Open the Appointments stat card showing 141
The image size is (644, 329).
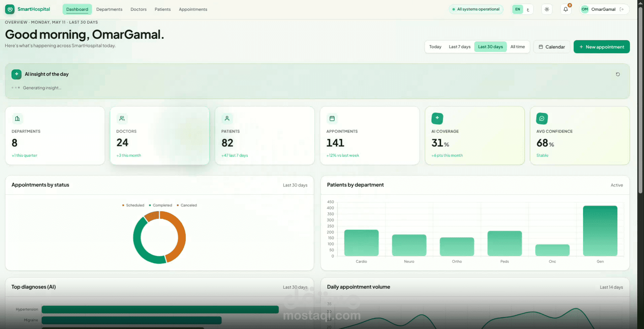(x=370, y=136)
